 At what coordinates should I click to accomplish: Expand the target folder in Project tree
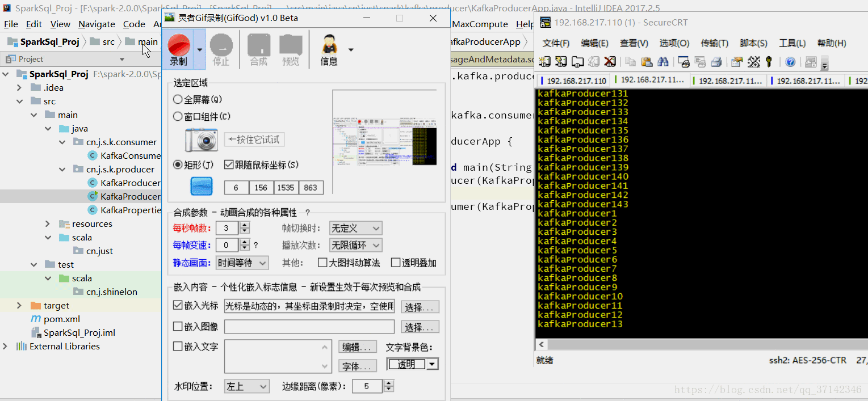[19, 305]
